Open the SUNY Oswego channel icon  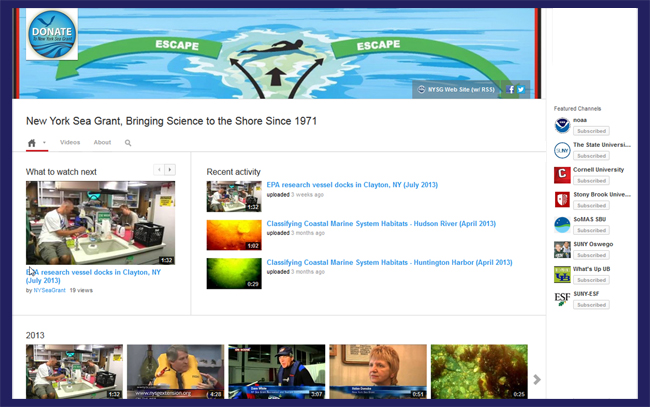pos(562,250)
